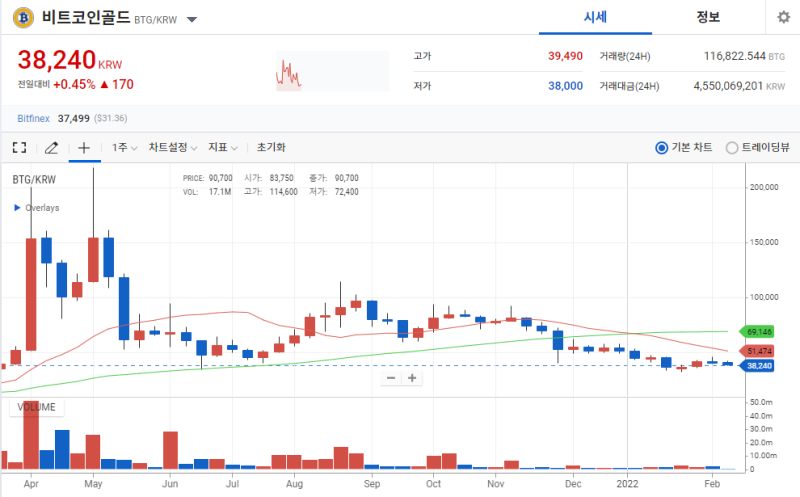Screen dimensions: 800x497
Task: Click the Bitfinex price 37,499
Action: point(73,118)
